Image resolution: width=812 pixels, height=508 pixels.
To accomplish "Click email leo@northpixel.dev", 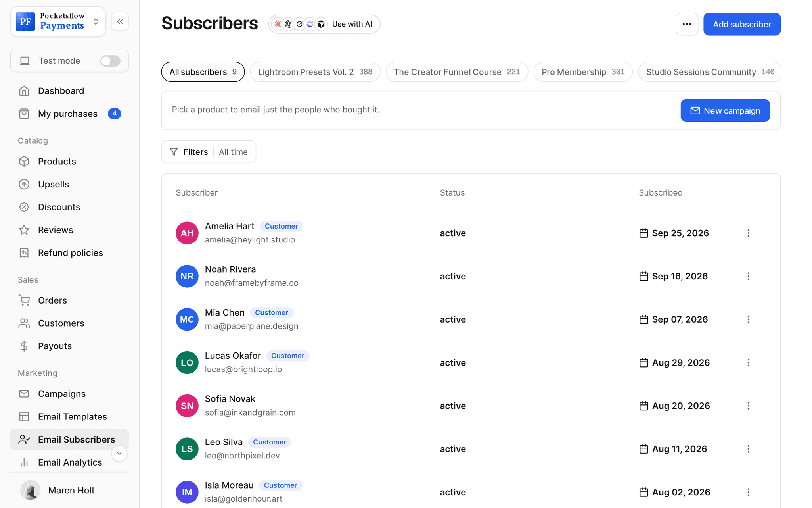I will [242, 456].
